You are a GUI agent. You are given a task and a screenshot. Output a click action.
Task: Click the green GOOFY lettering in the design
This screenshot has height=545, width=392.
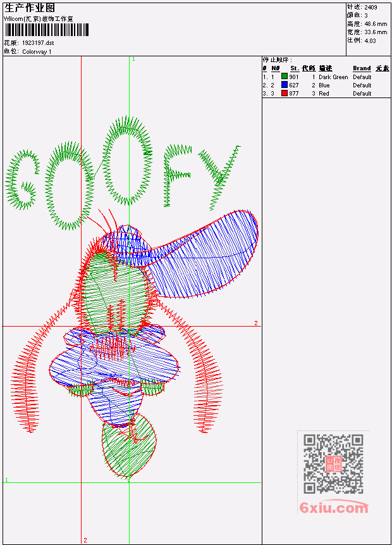click(x=122, y=174)
